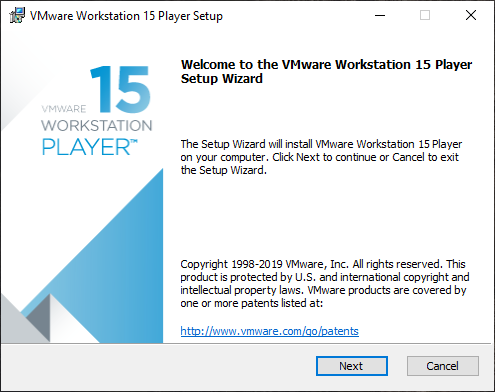Click the trademark symbol after PLAYER
Screen dimensions: 495x392
pyautogui.click(x=134, y=142)
